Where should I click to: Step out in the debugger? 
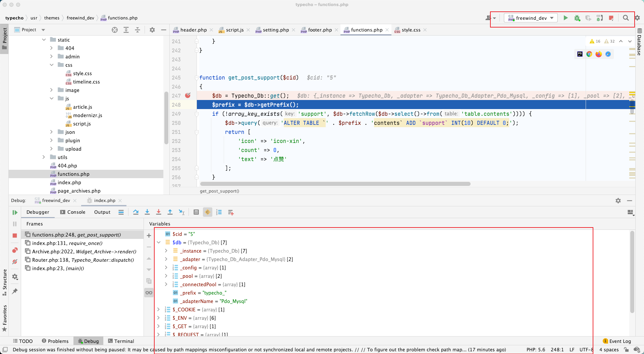170,212
